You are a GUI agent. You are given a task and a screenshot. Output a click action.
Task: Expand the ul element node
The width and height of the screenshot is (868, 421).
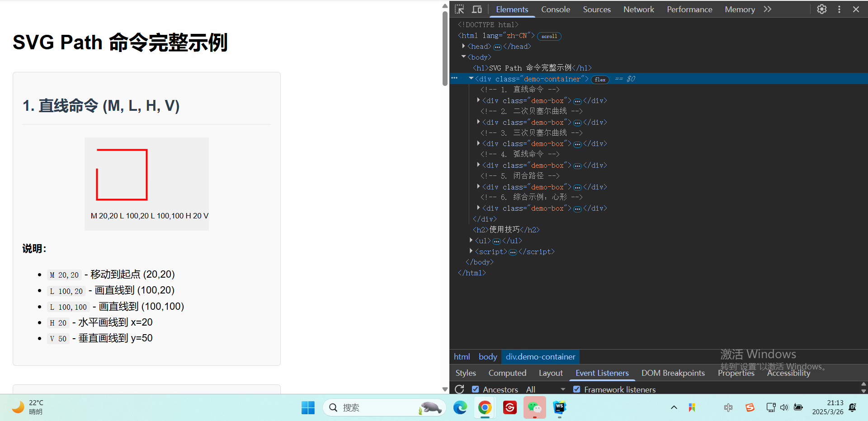click(471, 241)
